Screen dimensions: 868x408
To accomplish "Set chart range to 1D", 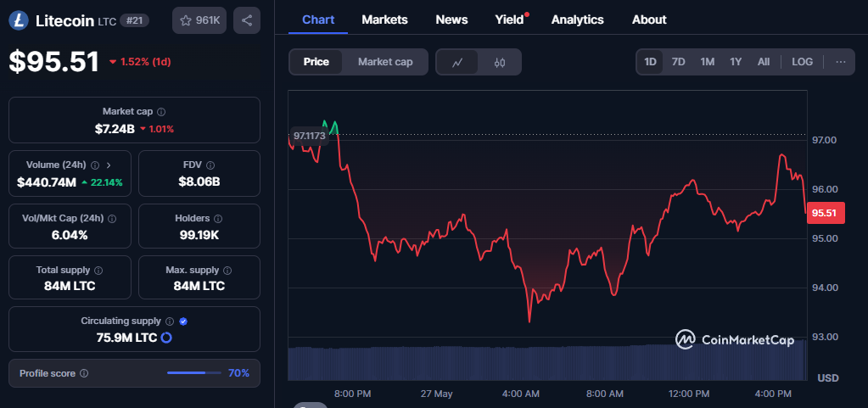I will 651,62.
